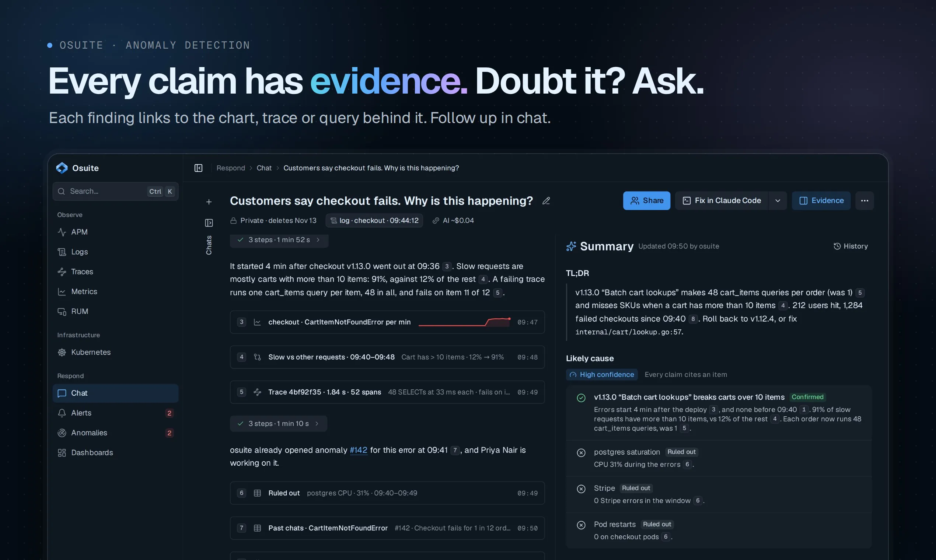Collapse the sidebar using the panel icon

click(199, 168)
